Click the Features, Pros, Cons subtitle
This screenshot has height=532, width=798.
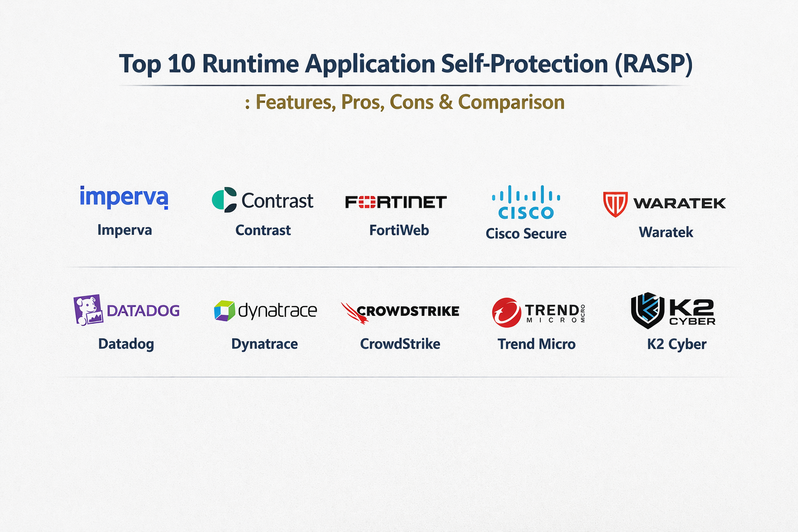(405, 102)
